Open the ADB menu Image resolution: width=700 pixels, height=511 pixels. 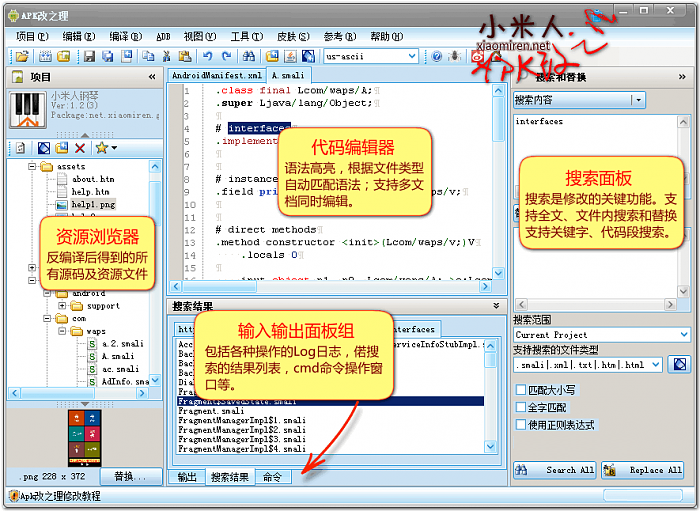[x=163, y=37]
